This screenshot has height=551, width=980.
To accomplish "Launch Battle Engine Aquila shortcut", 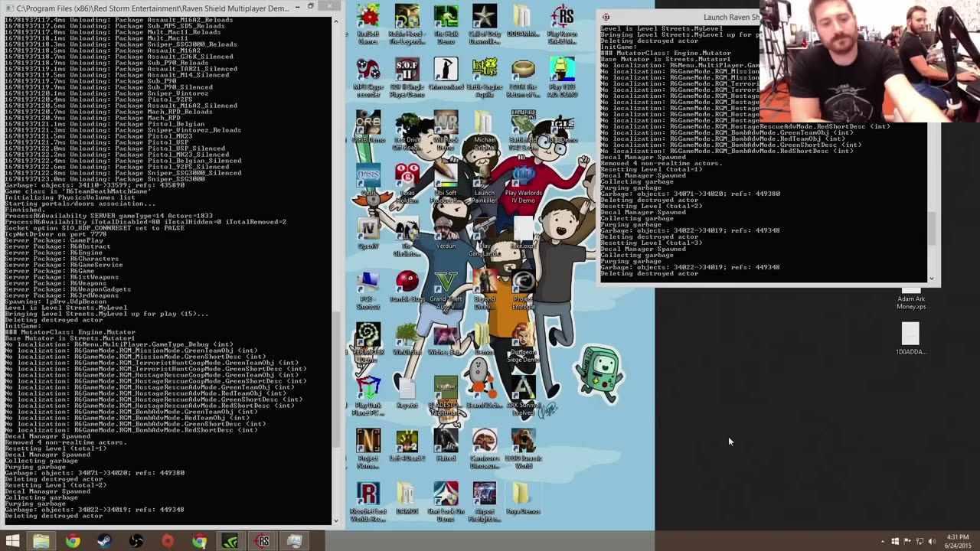I will tap(484, 77).
